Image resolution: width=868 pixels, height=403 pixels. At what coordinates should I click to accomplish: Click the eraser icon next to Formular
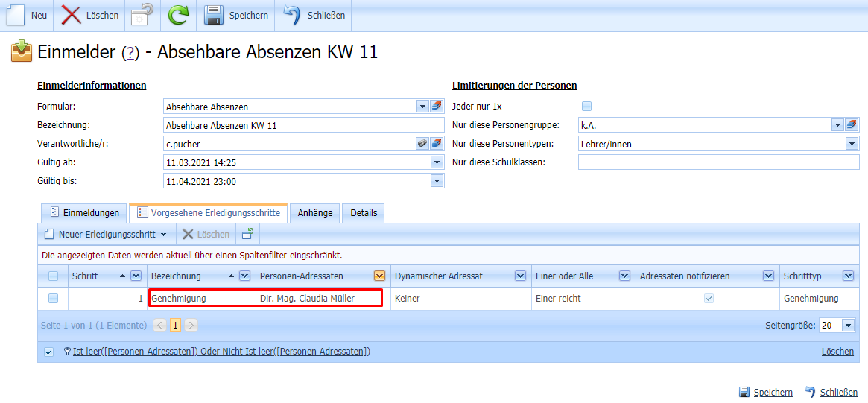437,107
